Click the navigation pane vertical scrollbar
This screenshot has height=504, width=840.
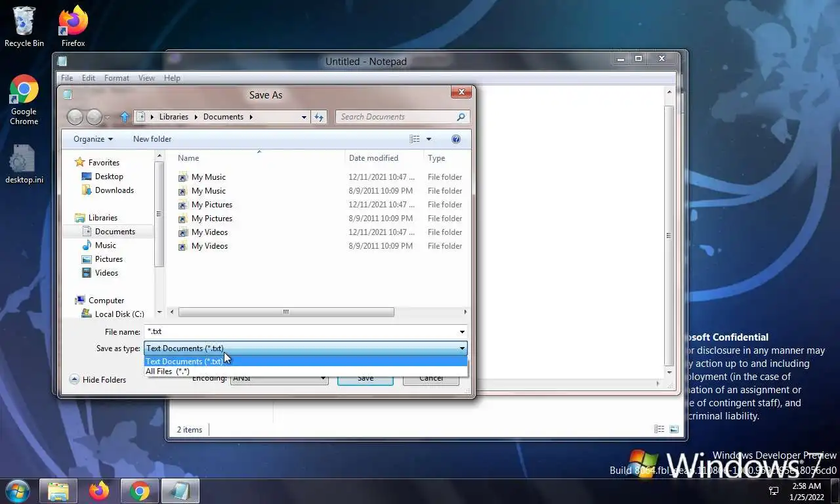click(158, 214)
